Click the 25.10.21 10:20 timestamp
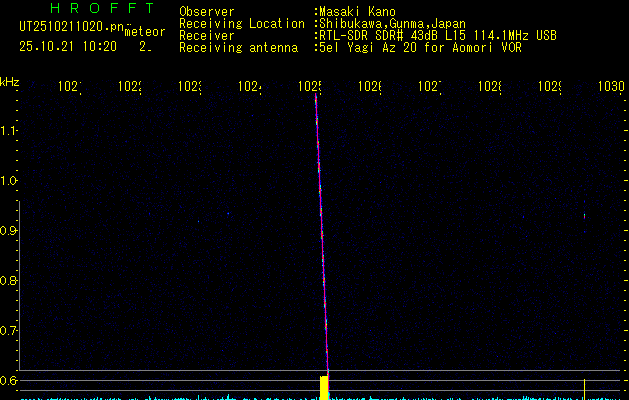The height and width of the screenshot is (400, 629). click(x=68, y=46)
